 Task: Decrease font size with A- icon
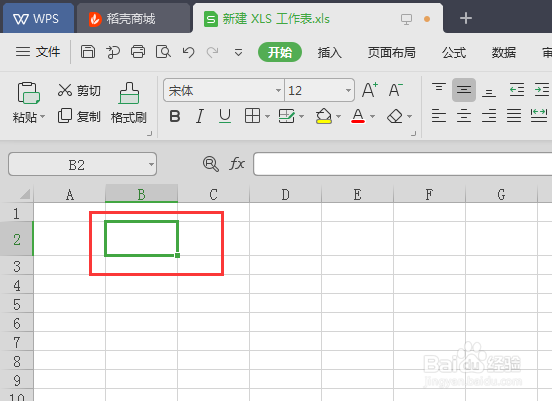coord(396,90)
